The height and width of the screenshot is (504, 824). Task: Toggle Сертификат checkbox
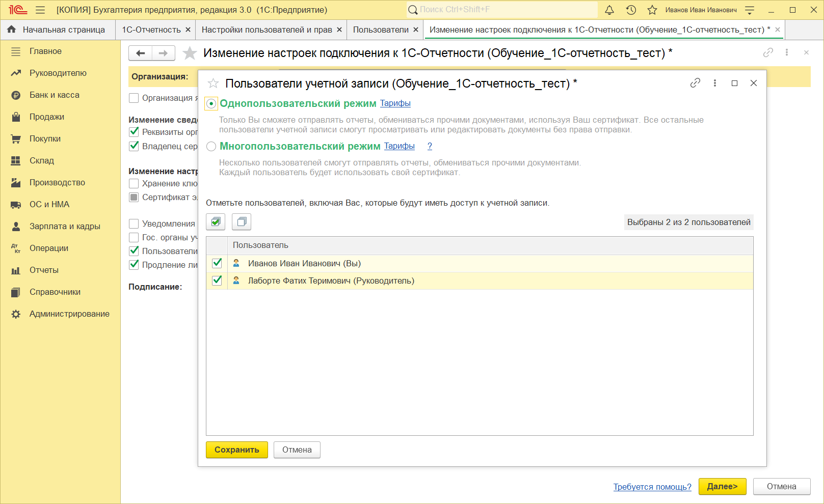[134, 197]
